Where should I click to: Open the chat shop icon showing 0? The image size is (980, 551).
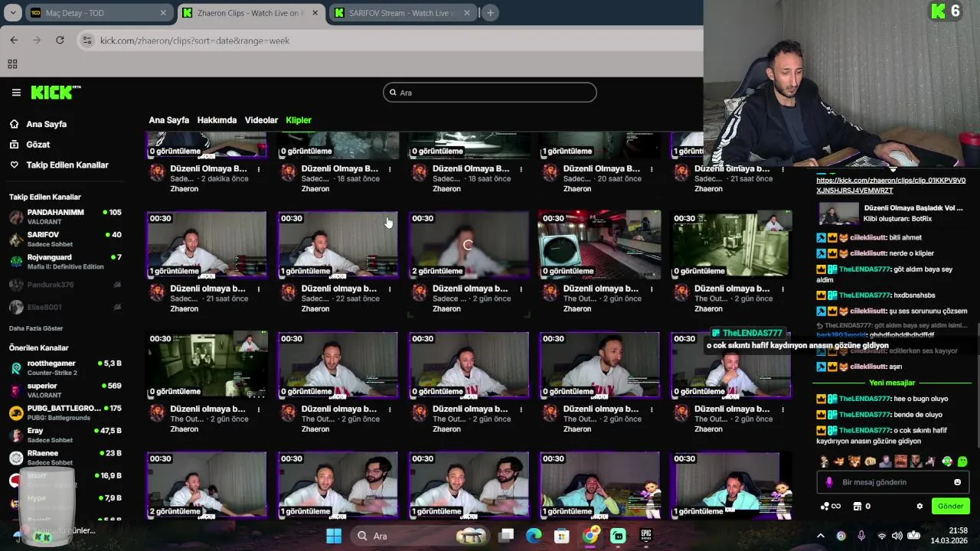click(x=861, y=506)
